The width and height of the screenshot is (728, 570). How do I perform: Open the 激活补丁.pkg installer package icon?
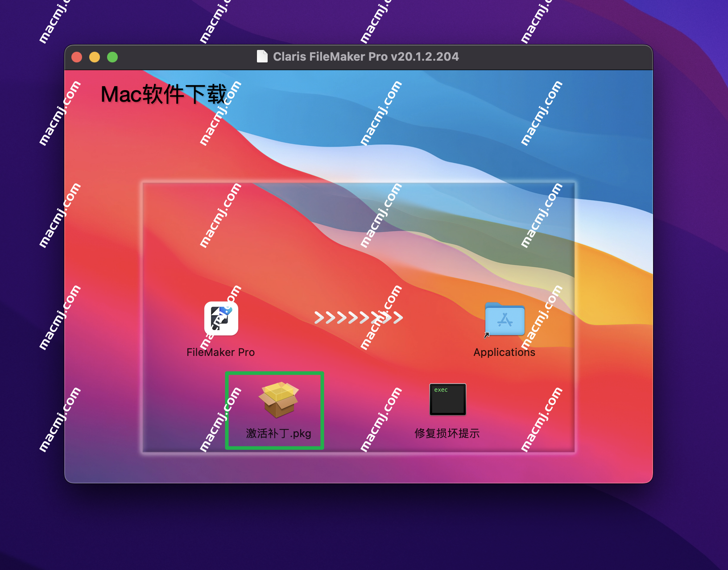coord(279,400)
